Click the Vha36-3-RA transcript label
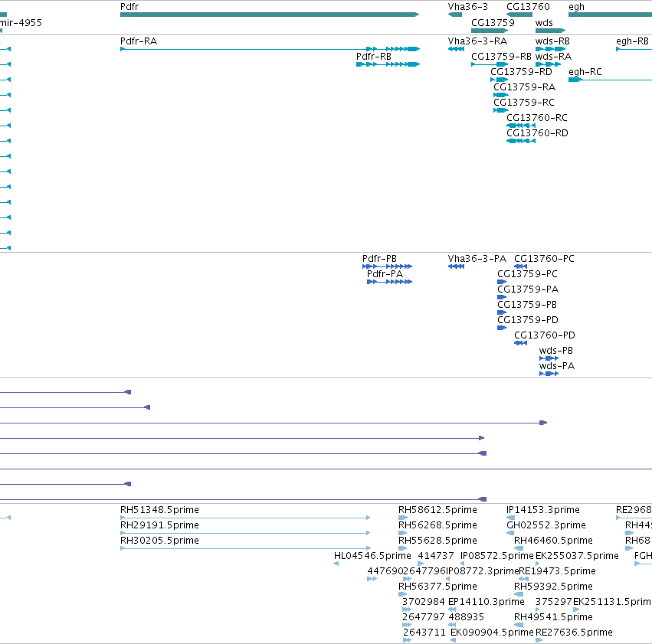The height and width of the screenshot is (644, 652). point(477,41)
